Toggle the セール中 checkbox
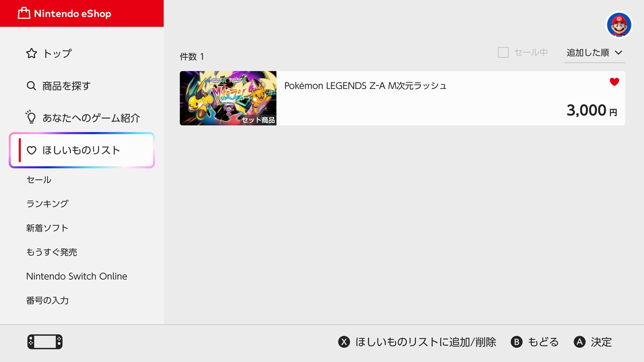 tap(503, 52)
